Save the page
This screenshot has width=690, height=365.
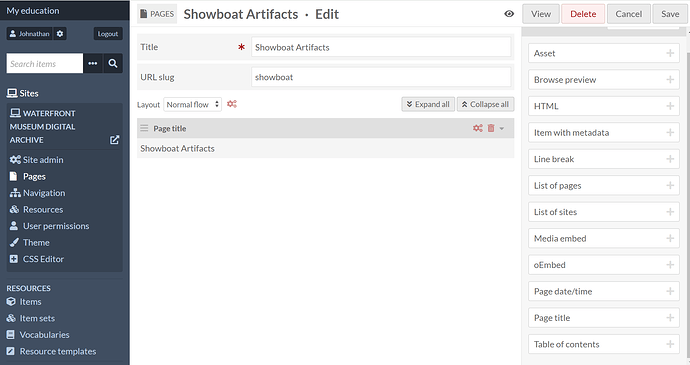(670, 14)
